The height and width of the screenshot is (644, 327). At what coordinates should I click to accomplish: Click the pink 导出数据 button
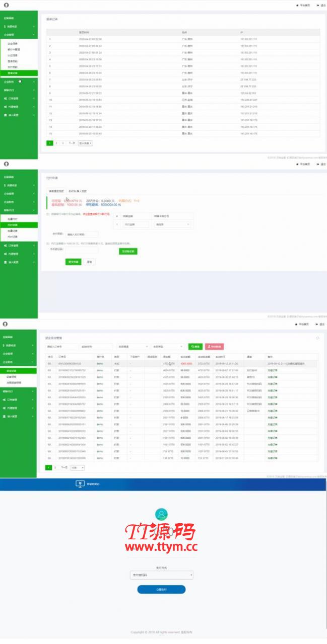click(x=214, y=347)
